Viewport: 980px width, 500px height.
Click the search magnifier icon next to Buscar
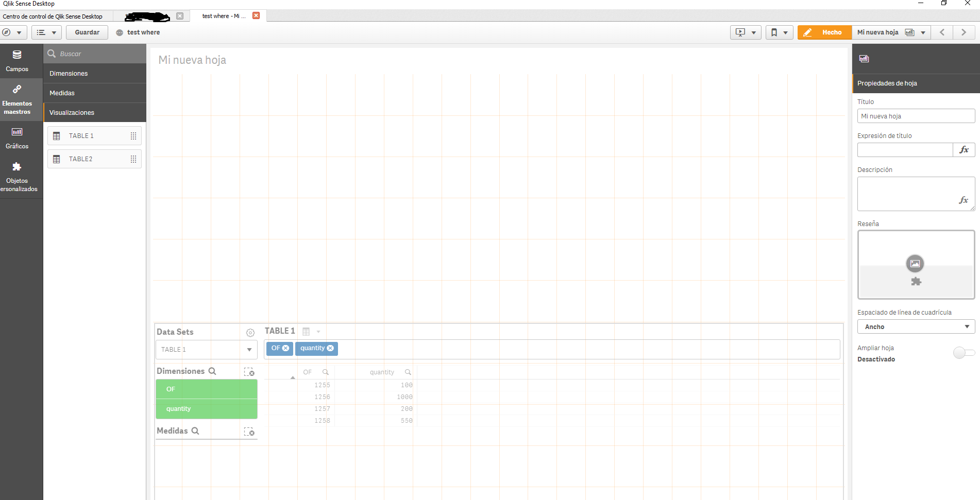tap(52, 54)
